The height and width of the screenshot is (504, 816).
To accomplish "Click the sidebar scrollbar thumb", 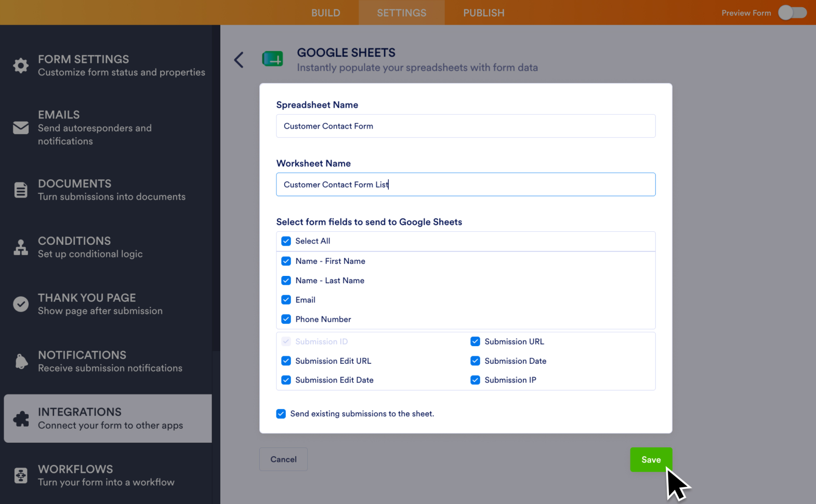I will coord(216,188).
